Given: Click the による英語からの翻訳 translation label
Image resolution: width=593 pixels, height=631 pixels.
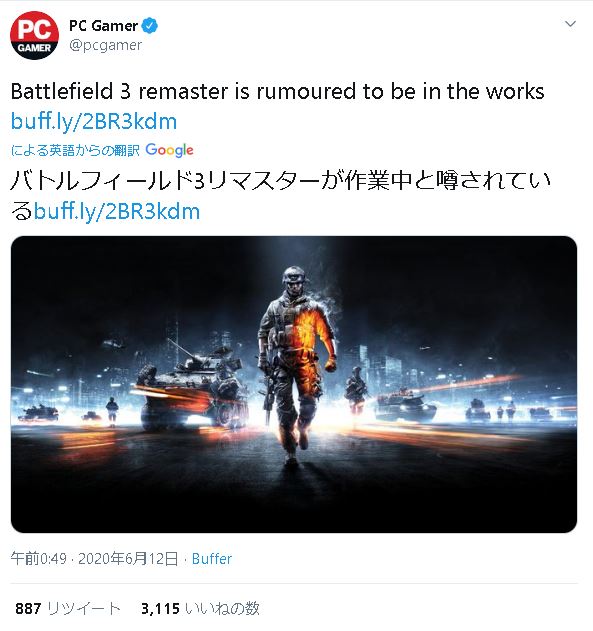Looking at the screenshot, I should 75,150.
